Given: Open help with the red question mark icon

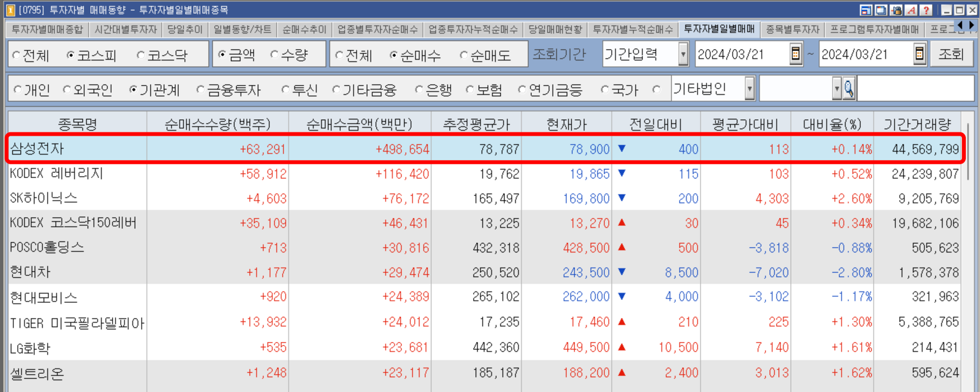Looking at the screenshot, I should [926, 10].
